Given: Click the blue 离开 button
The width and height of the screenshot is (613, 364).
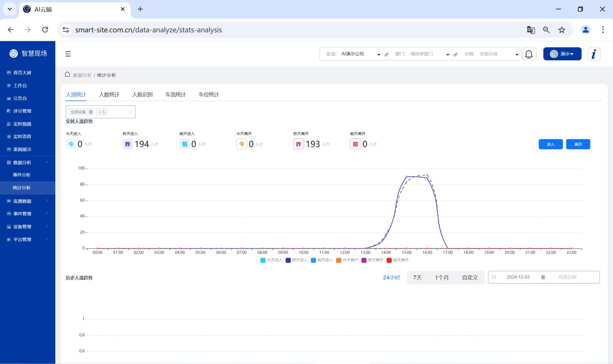Looking at the screenshot, I should [x=578, y=144].
